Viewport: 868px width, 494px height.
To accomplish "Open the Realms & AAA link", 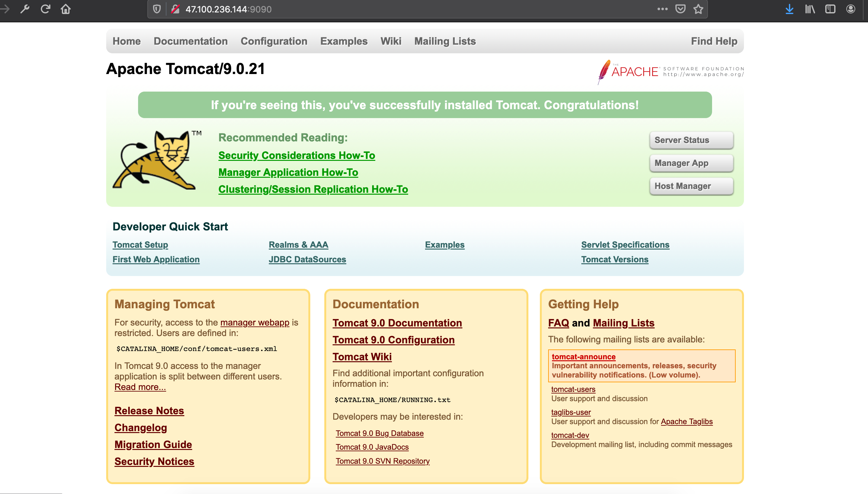I will [x=298, y=245].
